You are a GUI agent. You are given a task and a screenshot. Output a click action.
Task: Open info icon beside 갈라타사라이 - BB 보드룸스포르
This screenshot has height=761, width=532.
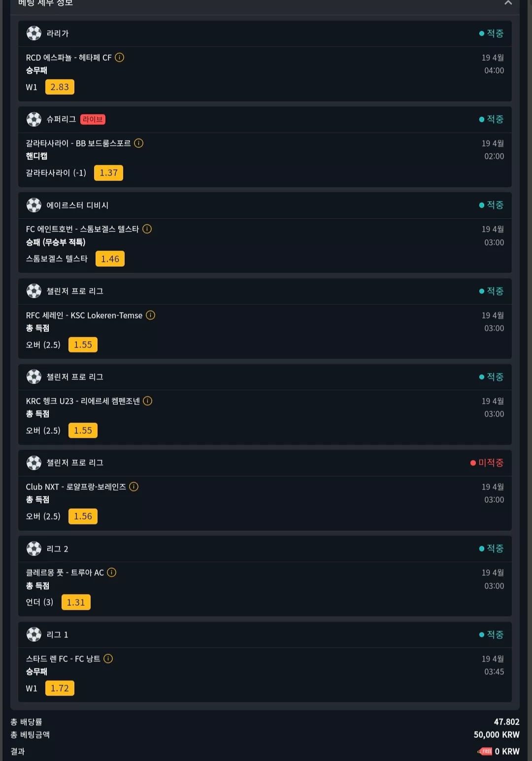point(139,143)
